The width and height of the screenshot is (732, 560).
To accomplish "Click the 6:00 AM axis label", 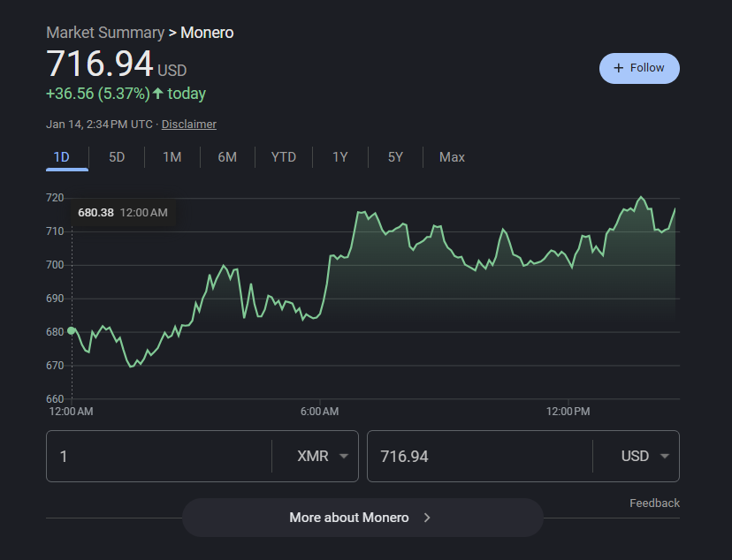I will click(319, 412).
